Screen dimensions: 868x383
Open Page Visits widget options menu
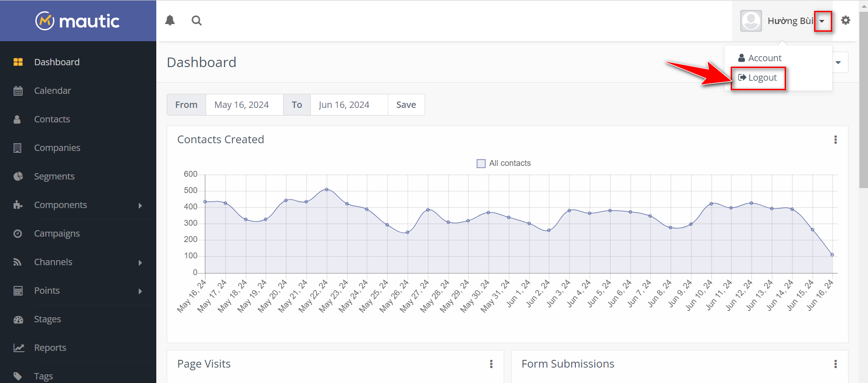(x=491, y=364)
